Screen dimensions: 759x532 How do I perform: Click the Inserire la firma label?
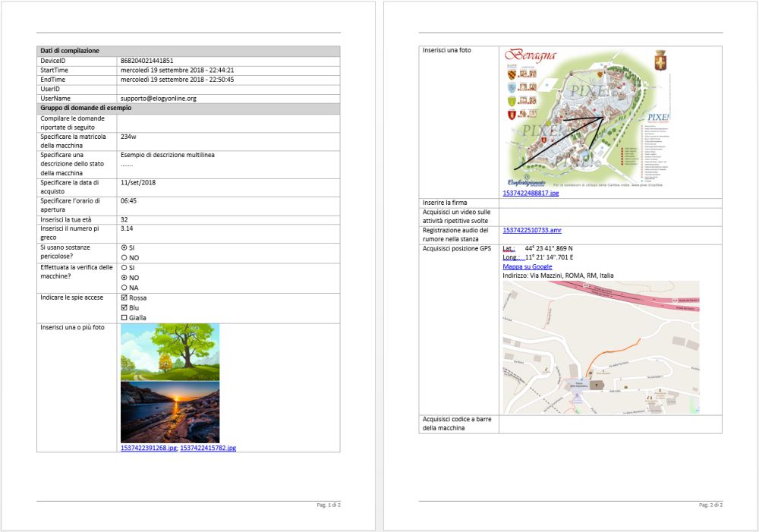[444, 203]
